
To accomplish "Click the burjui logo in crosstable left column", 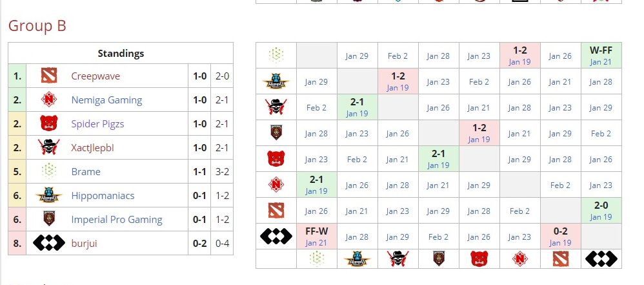I will (x=276, y=237).
